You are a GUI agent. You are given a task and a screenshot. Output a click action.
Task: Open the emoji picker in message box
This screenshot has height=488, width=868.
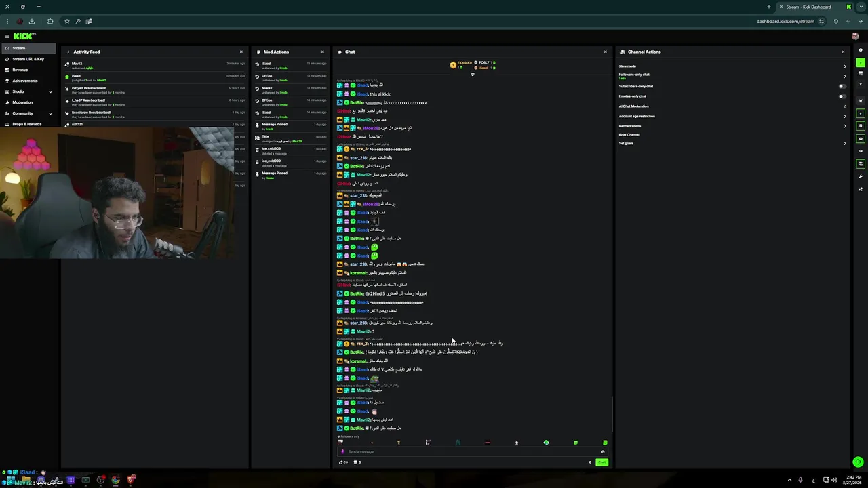point(603,451)
